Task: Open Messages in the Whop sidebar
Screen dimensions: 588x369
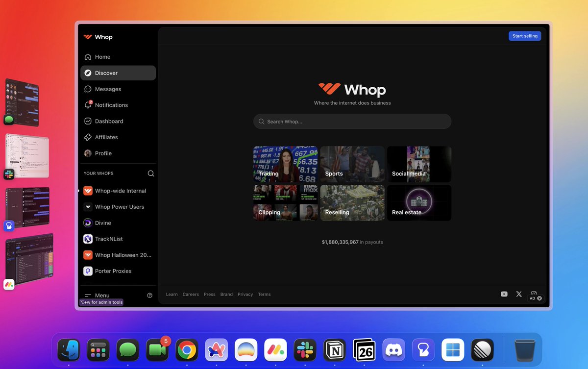Action: tap(118, 89)
